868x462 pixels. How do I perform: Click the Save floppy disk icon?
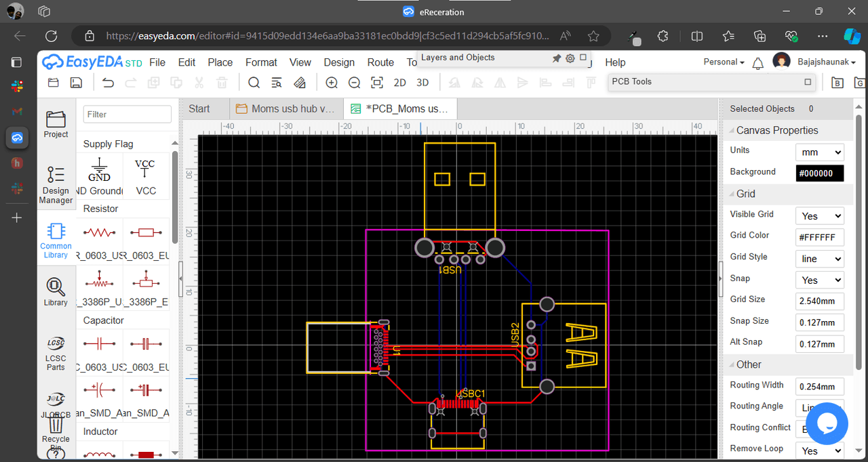(77, 83)
